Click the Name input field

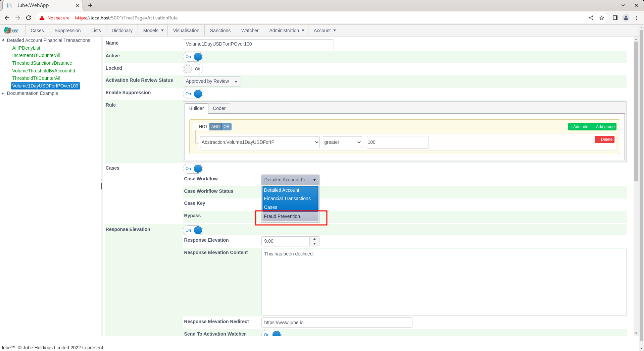click(x=258, y=44)
